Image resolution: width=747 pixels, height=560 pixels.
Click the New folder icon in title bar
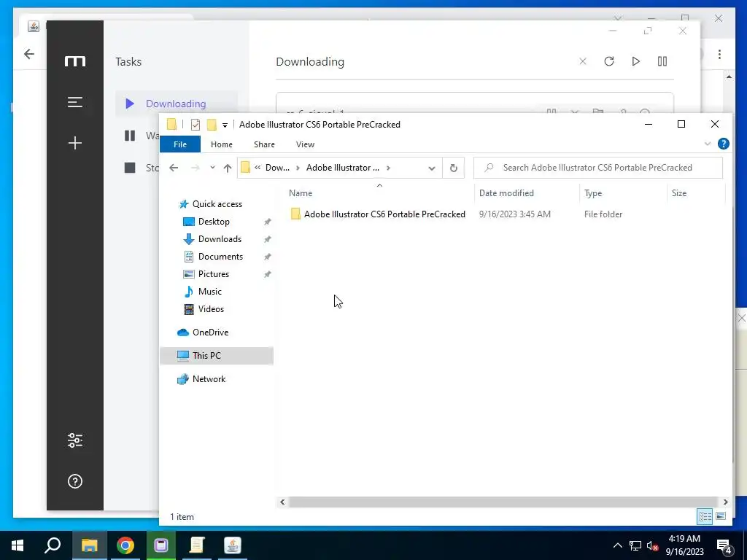tap(212, 125)
